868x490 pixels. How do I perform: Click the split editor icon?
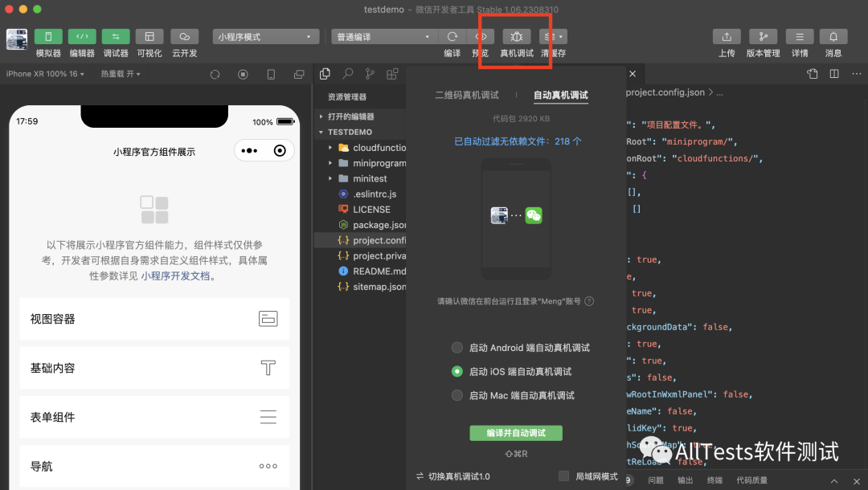pyautogui.click(x=834, y=74)
